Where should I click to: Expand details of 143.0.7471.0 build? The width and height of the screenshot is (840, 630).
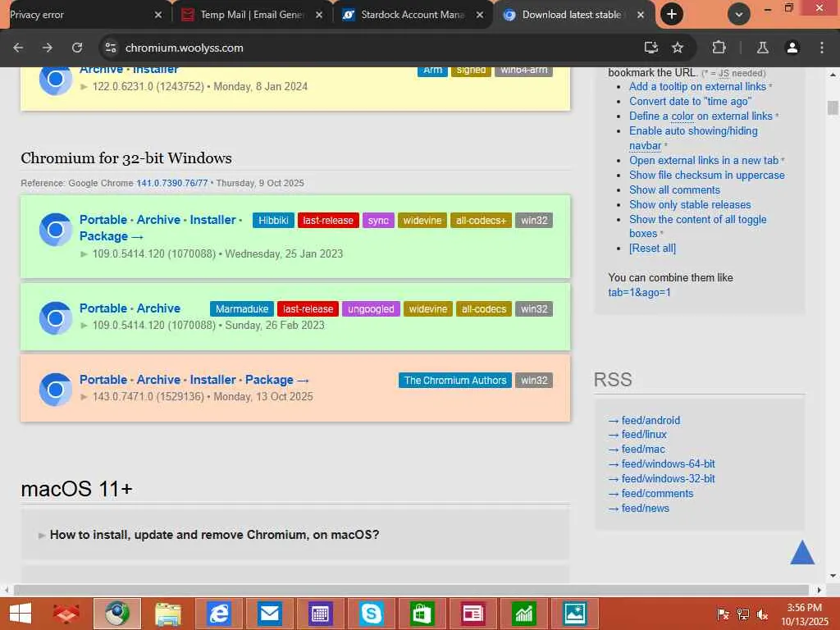[x=84, y=397]
